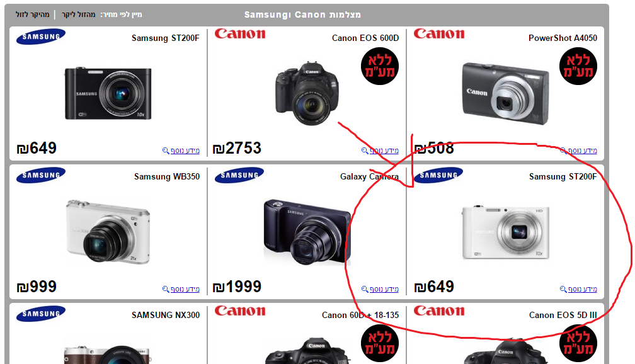635x364 pixels.
Task: Select the Canon EOS 600D camera image
Action: pos(307,93)
